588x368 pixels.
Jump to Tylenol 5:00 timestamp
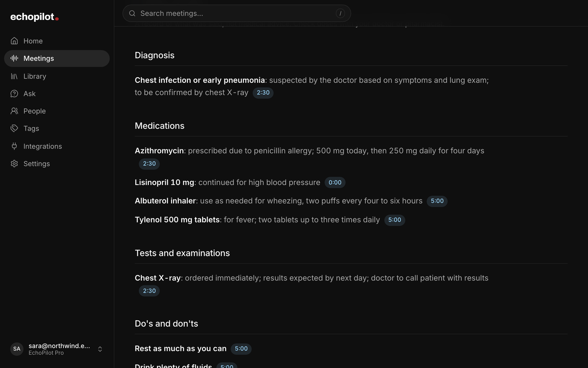395,220
